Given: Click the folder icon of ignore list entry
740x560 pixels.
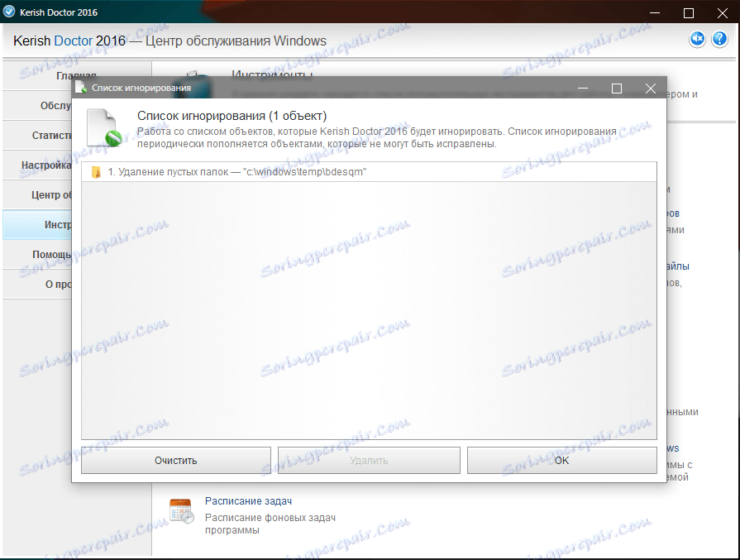Looking at the screenshot, I should click(96, 172).
